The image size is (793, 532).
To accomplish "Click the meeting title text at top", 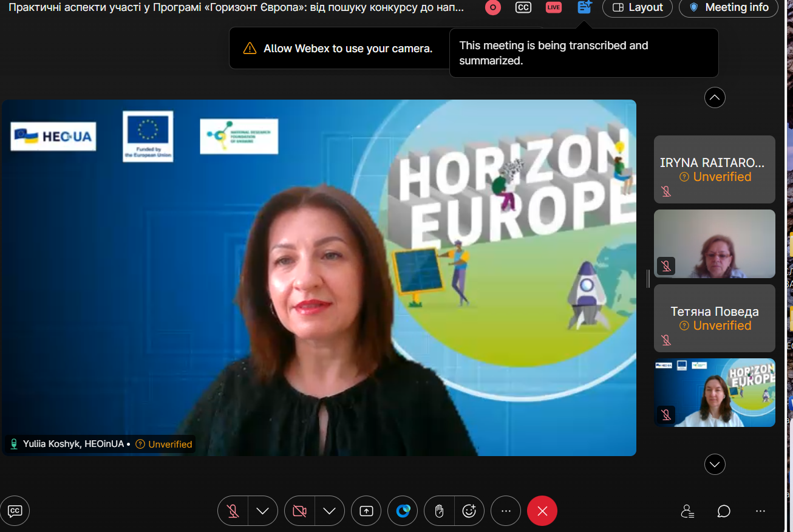I will [x=237, y=8].
